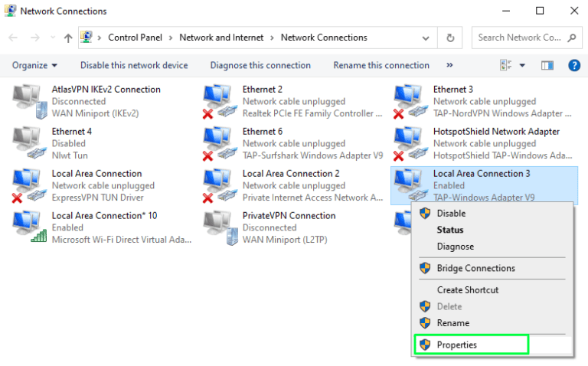
Task: Expand the Organize dropdown menu
Action: 35,66
